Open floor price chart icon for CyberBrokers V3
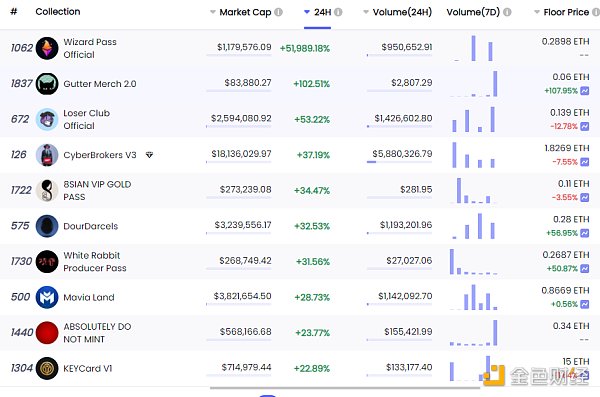Image resolution: width=600 pixels, height=397 pixels. coord(585,162)
